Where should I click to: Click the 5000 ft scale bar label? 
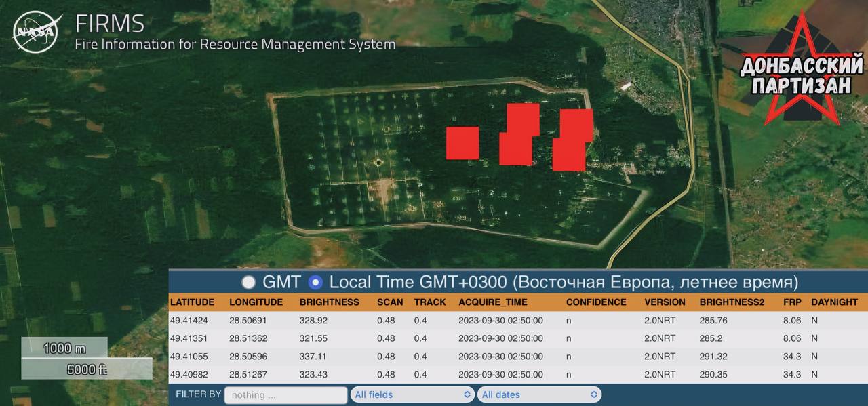(87, 369)
